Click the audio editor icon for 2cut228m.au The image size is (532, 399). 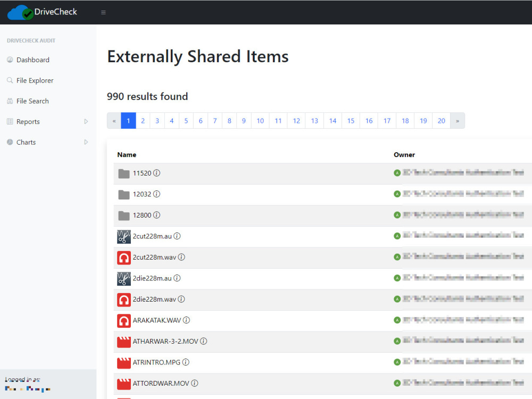click(124, 237)
